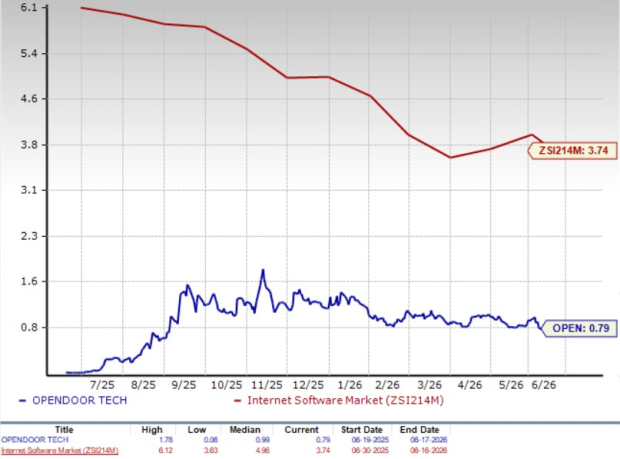Select the OPENDOOR TECH legend entry
Screen dimensions: 620x459
point(73,400)
